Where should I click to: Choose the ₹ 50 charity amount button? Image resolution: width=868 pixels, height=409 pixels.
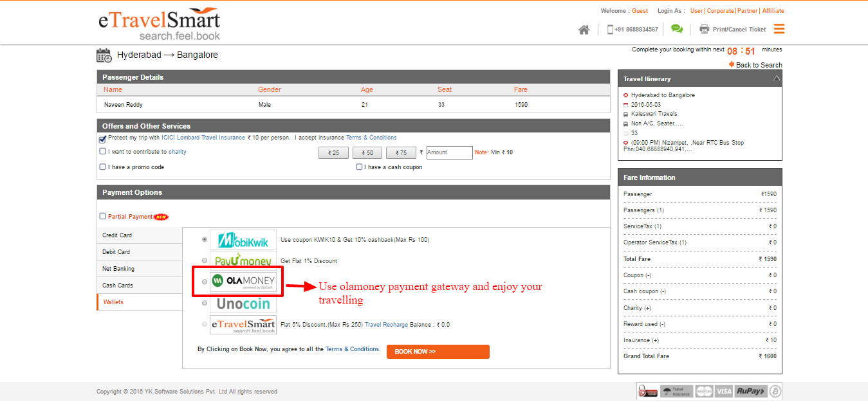(367, 153)
